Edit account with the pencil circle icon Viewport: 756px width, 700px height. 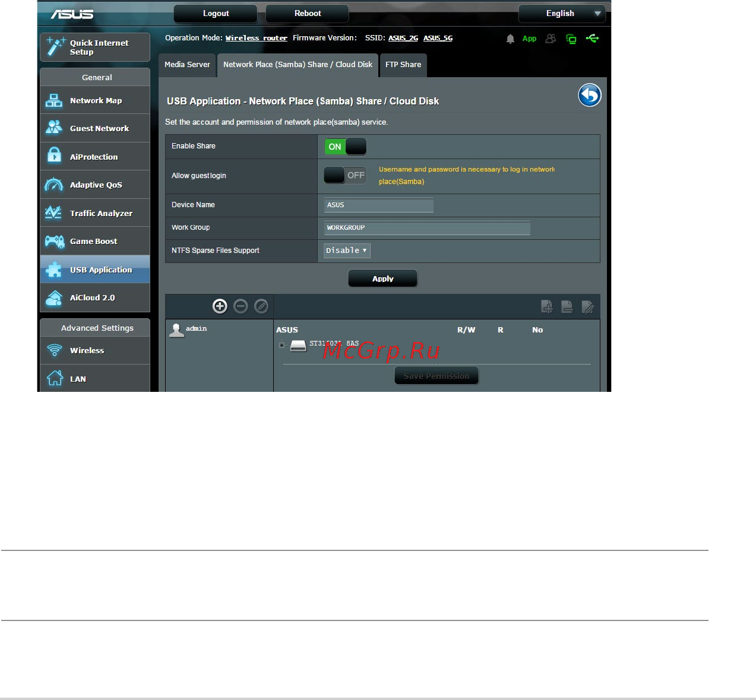261,306
